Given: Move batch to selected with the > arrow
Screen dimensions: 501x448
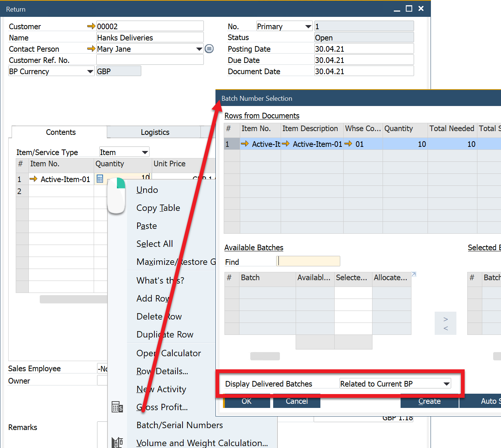Looking at the screenshot, I should point(446,319).
